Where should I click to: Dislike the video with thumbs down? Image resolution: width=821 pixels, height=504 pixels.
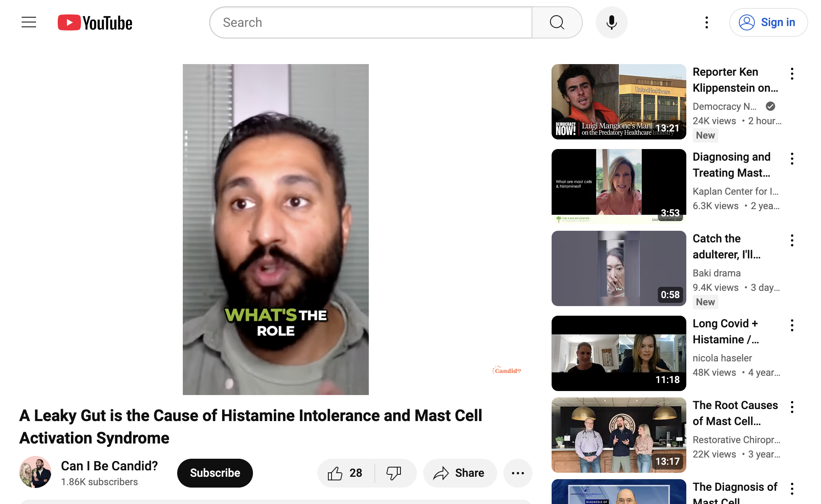pyautogui.click(x=395, y=473)
